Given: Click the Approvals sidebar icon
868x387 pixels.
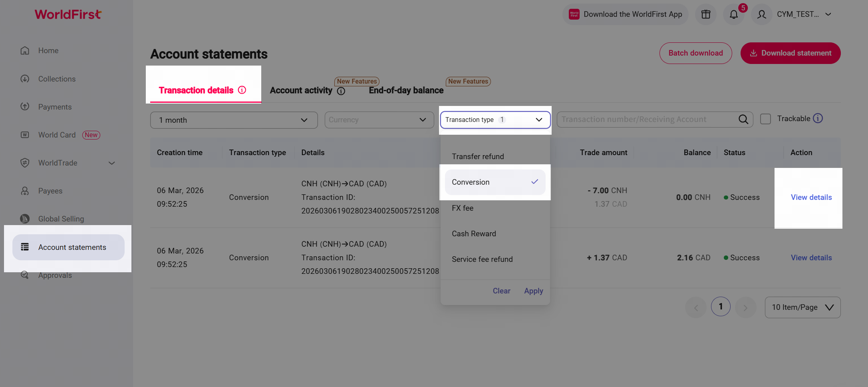Looking at the screenshot, I should pos(25,275).
